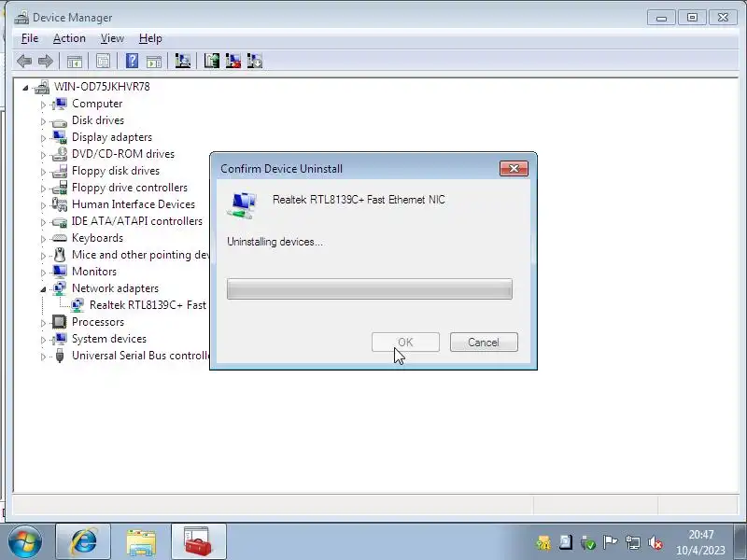Open the Properties toolbar icon
The height and width of the screenshot is (560, 747).
pos(103,62)
